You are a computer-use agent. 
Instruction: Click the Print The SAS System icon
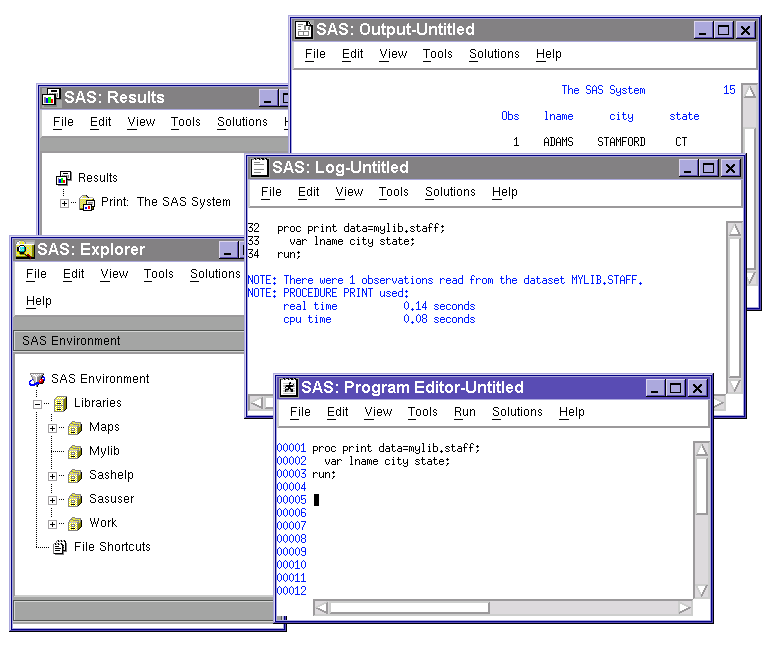coord(87,202)
